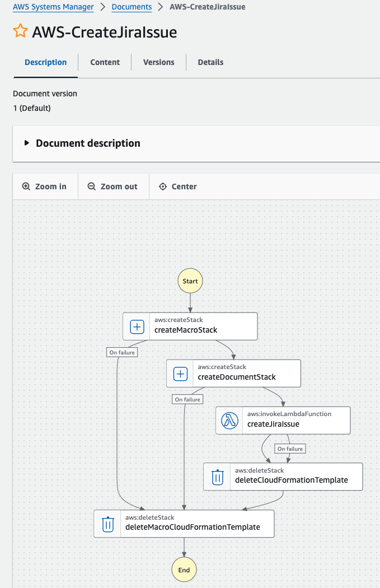Select the deleteMacroCloudFormationTemplate step name
The height and width of the screenshot is (588, 380).
(x=193, y=527)
